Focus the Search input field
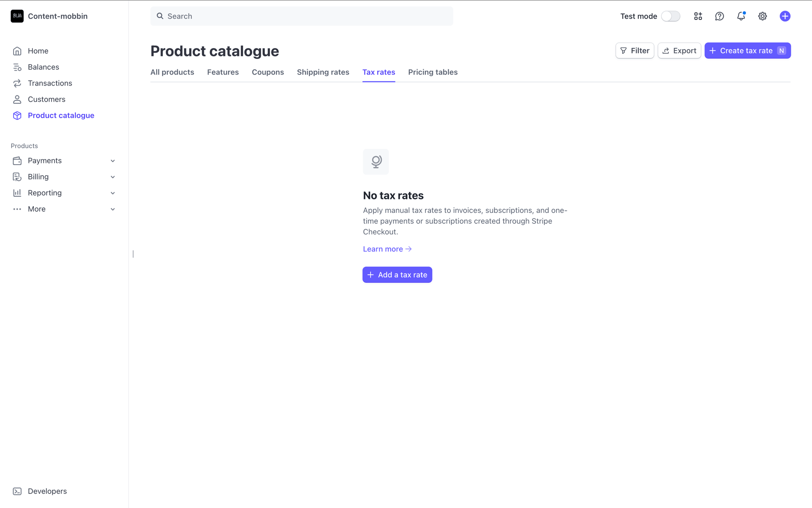Image resolution: width=812 pixels, height=508 pixels. pyautogui.click(x=302, y=16)
